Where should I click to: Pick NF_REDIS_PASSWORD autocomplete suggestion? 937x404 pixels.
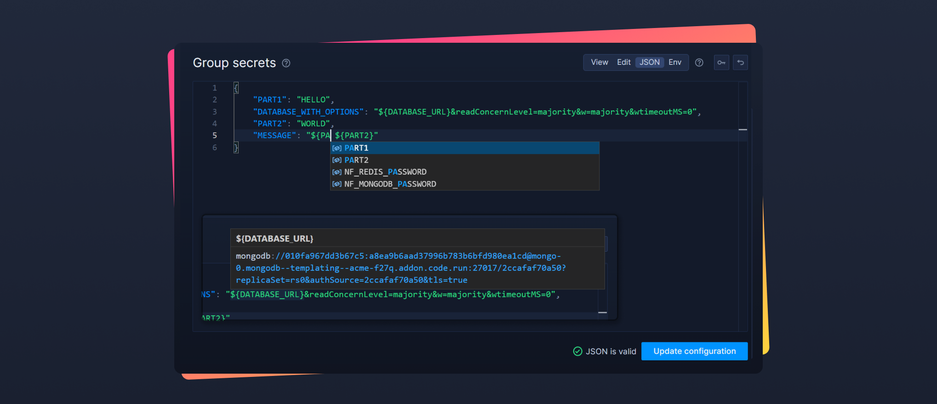click(x=465, y=172)
